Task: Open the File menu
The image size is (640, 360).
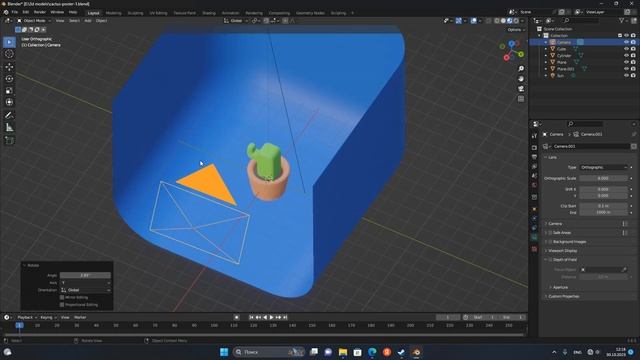Action: [x=15, y=12]
